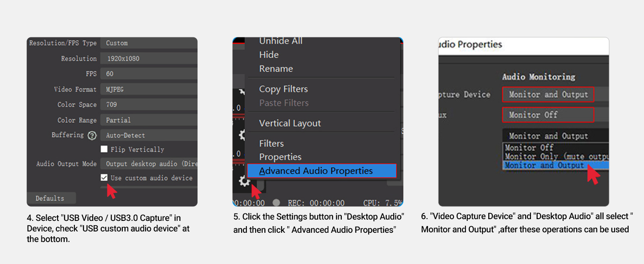
Task: Open the Video Format MJPEG dropdown
Action: pos(149,89)
